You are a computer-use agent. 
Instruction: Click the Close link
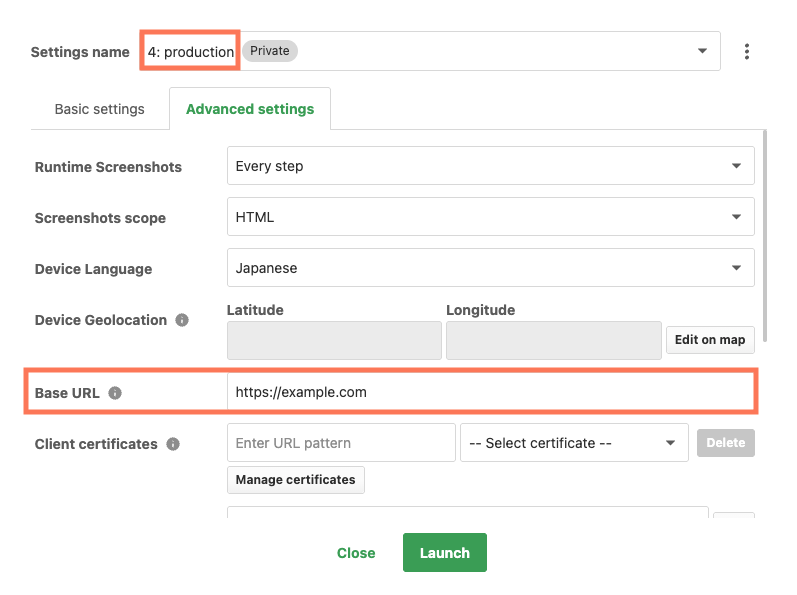[x=356, y=553]
